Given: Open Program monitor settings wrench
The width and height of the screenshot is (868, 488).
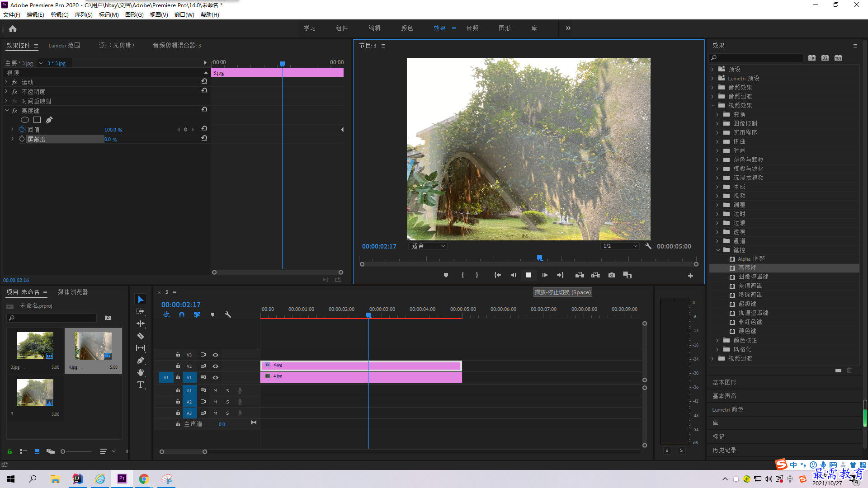Looking at the screenshot, I should [648, 246].
